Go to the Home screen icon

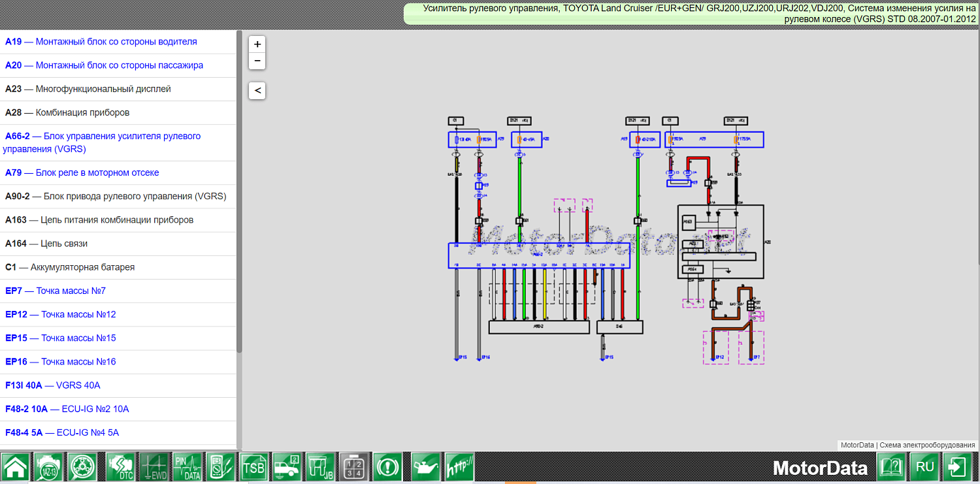click(x=16, y=468)
